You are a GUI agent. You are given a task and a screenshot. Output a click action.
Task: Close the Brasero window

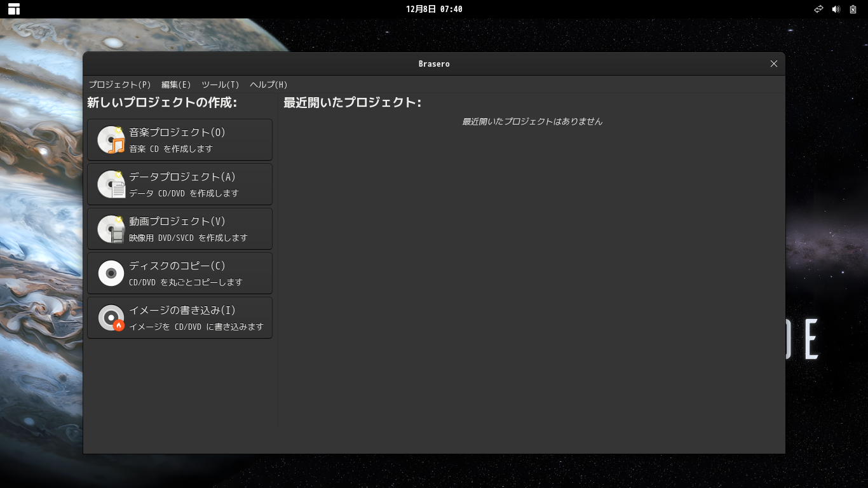point(774,64)
